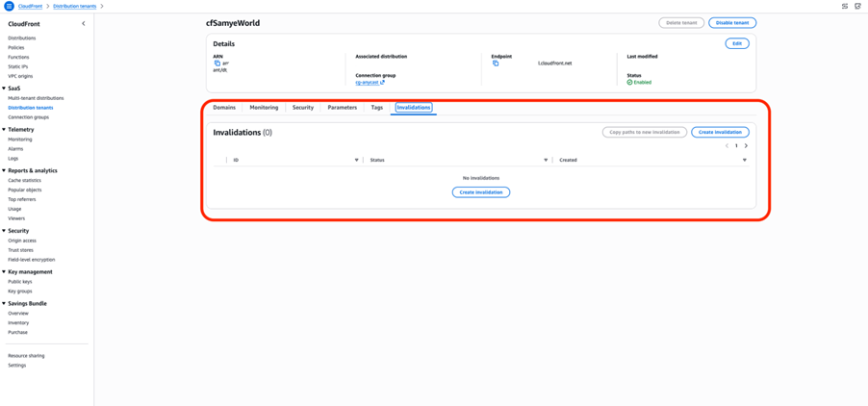
Task: Click the external link icon beside cg-anycast
Action: 382,83
